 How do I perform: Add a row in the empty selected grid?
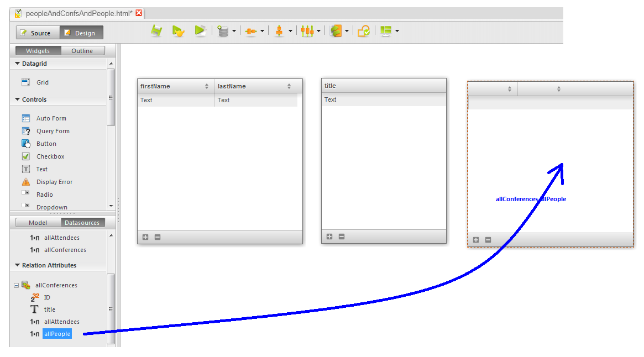(476, 240)
